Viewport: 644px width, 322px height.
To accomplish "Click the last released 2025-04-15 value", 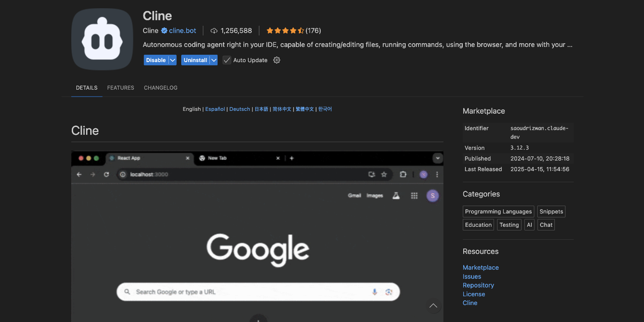I will (540, 169).
